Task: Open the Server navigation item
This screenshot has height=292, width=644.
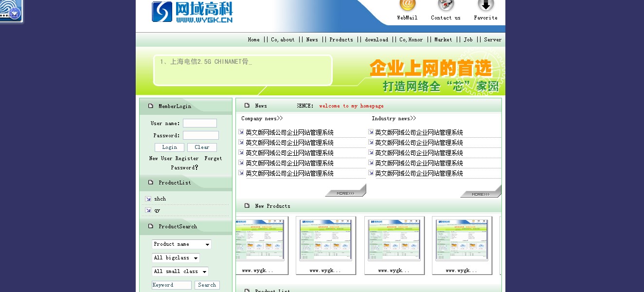Action: (x=493, y=40)
